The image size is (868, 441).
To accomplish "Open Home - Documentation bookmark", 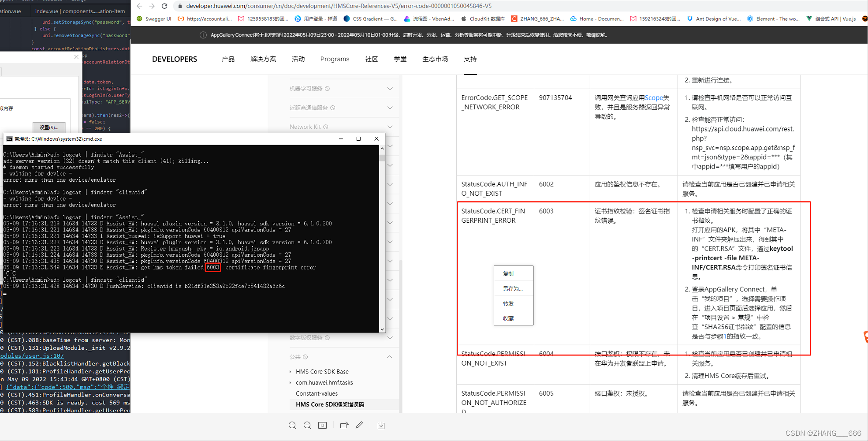I will tap(597, 19).
